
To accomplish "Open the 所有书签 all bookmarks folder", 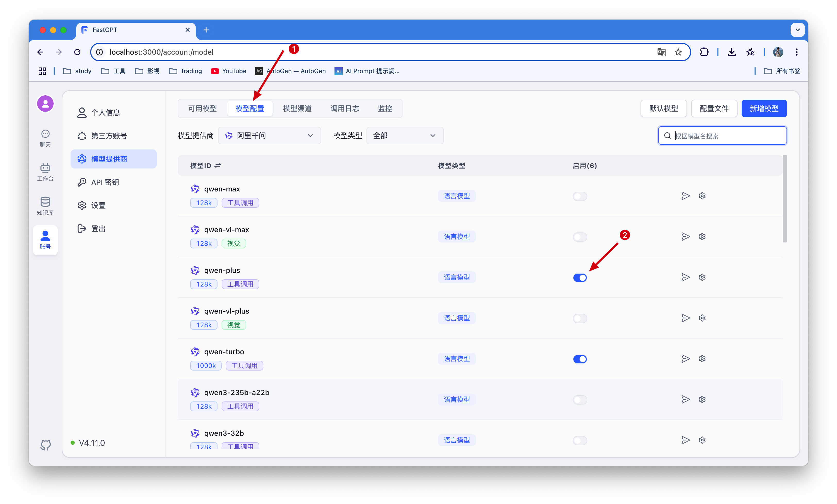I will tap(782, 71).
